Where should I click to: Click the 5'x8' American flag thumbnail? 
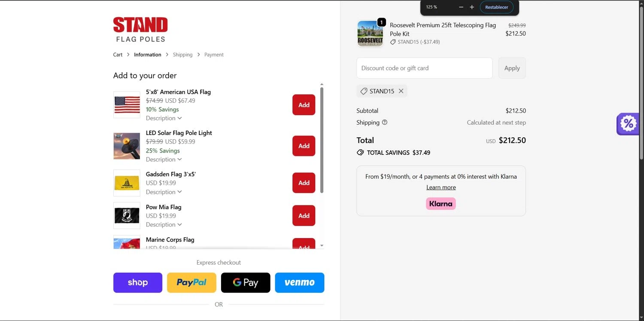[x=127, y=105]
